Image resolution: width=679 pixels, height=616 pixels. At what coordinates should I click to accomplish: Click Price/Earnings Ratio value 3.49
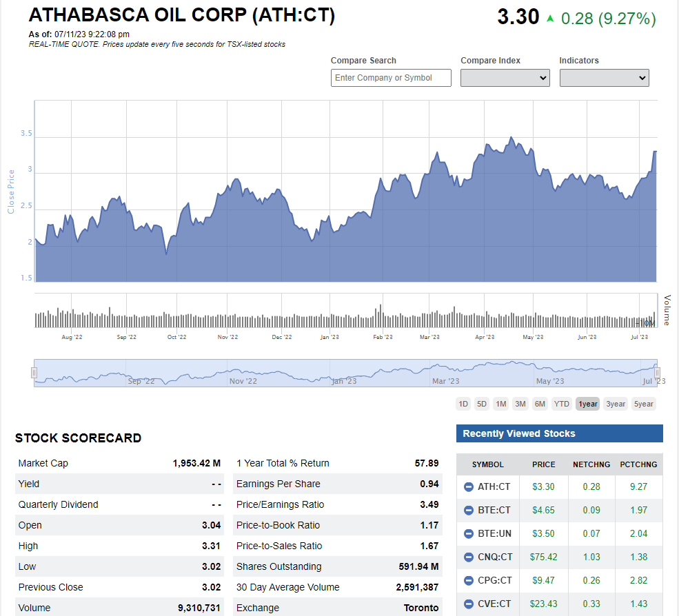[429, 505]
